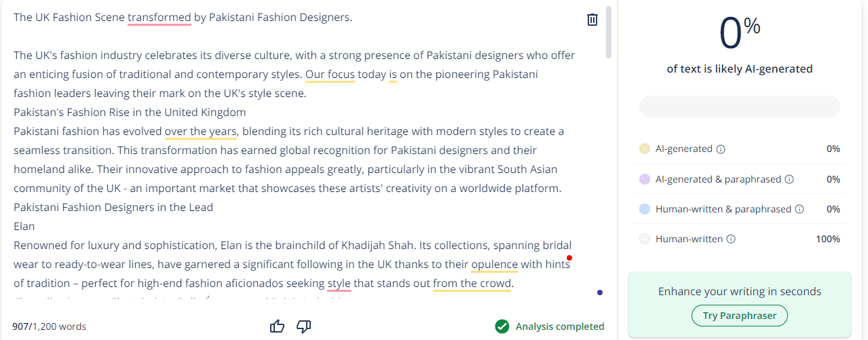The width and height of the screenshot is (868, 340).
Task: Click the thumbs down feedback icon
Action: click(x=304, y=326)
